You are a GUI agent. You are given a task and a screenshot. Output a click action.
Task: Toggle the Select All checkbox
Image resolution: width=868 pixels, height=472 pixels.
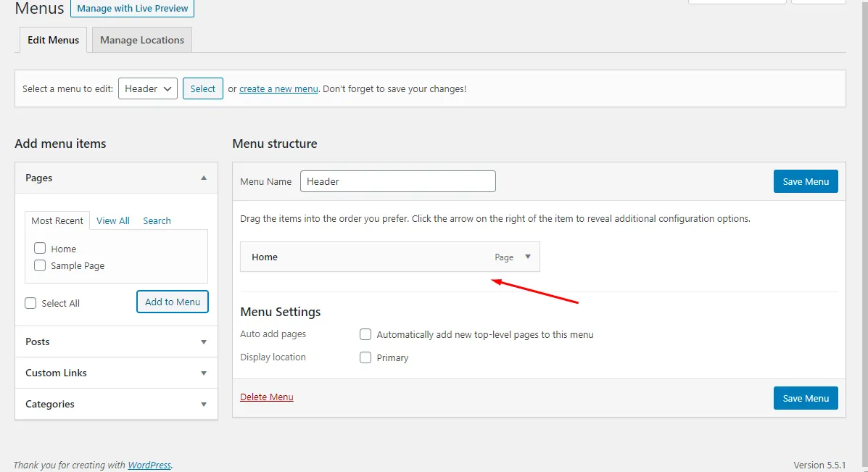[30, 303]
